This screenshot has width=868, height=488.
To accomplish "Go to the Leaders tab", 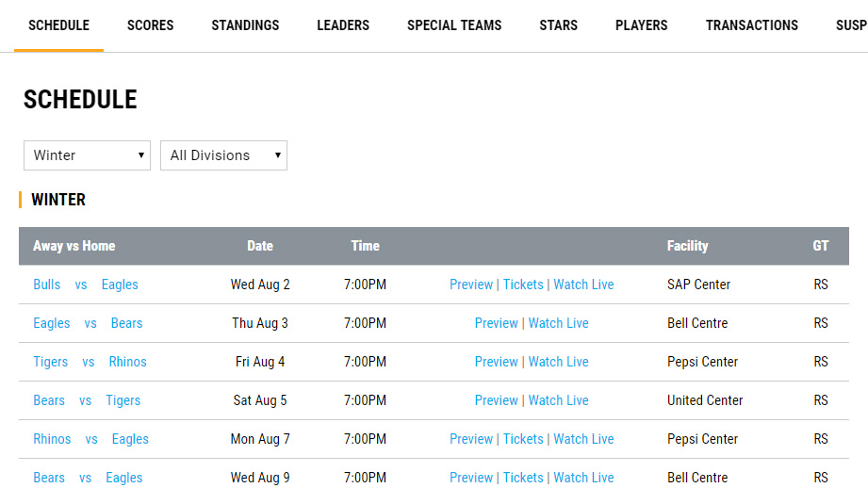I will (343, 25).
